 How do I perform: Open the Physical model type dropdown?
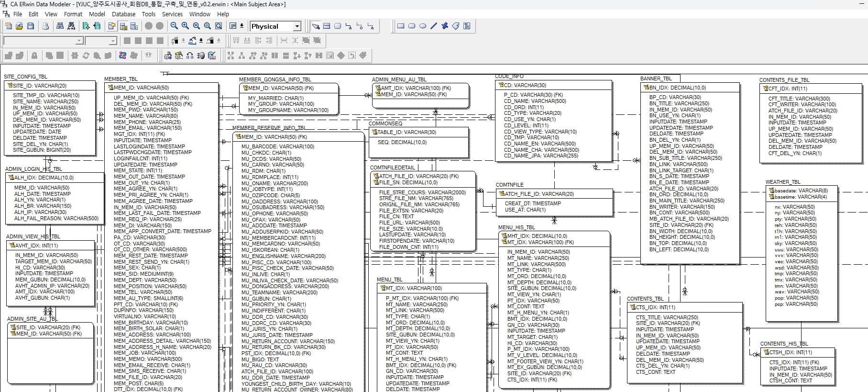click(297, 27)
